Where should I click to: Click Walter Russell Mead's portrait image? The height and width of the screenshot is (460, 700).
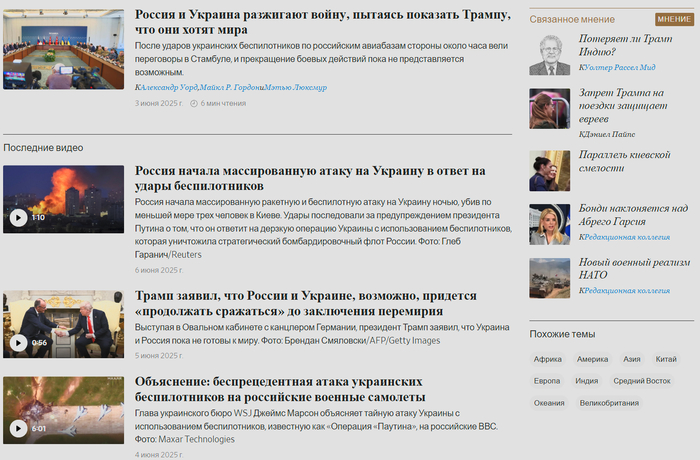[549, 55]
